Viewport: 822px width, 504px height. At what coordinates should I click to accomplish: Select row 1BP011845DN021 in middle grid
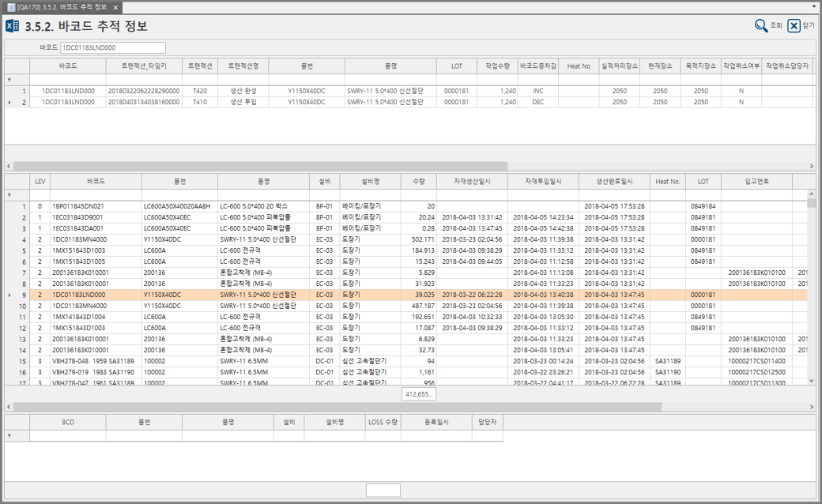(78, 206)
